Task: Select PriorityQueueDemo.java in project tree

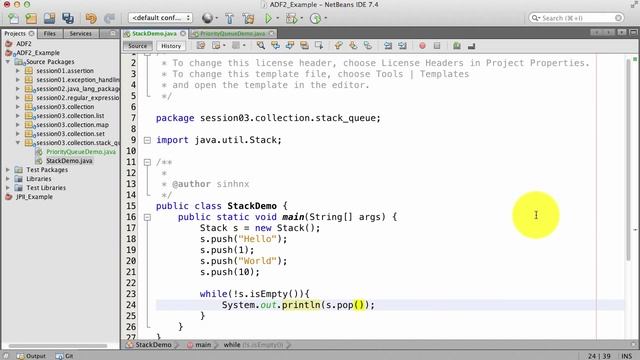Action: pos(81,152)
